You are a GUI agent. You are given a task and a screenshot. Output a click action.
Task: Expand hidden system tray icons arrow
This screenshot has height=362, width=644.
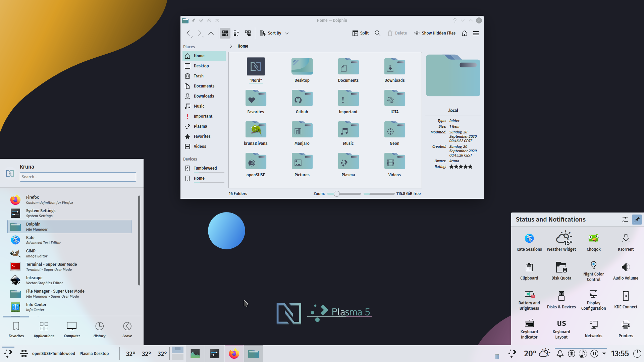pyautogui.click(x=604, y=354)
